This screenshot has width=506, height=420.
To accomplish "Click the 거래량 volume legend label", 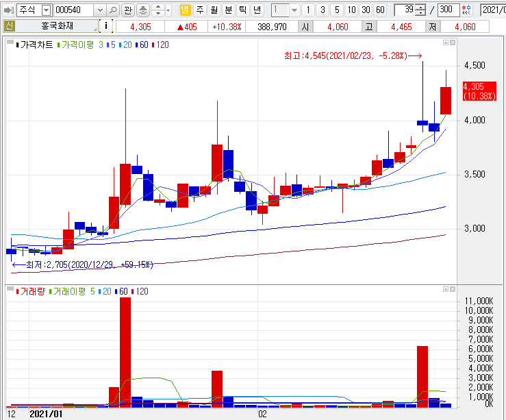I will point(33,291).
